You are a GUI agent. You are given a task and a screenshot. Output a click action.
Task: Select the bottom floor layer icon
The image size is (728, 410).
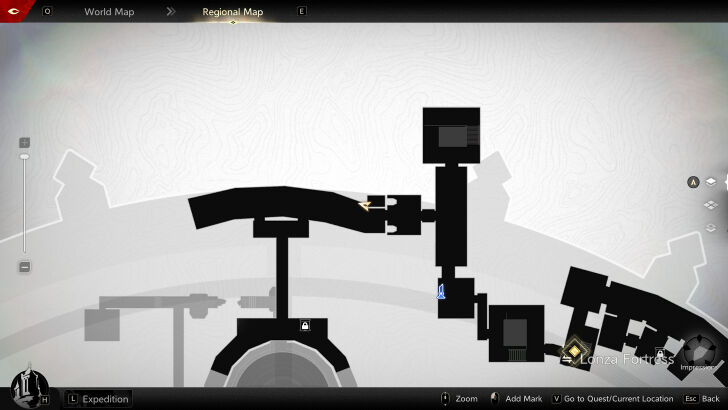point(711,228)
